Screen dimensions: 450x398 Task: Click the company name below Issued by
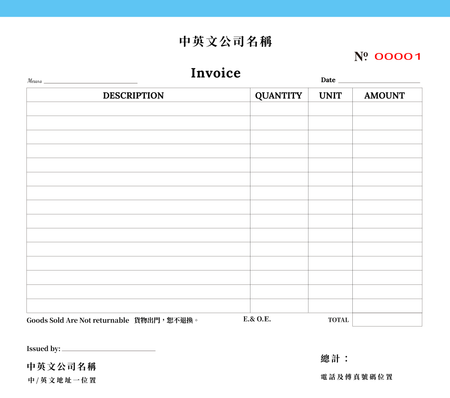click(x=61, y=367)
